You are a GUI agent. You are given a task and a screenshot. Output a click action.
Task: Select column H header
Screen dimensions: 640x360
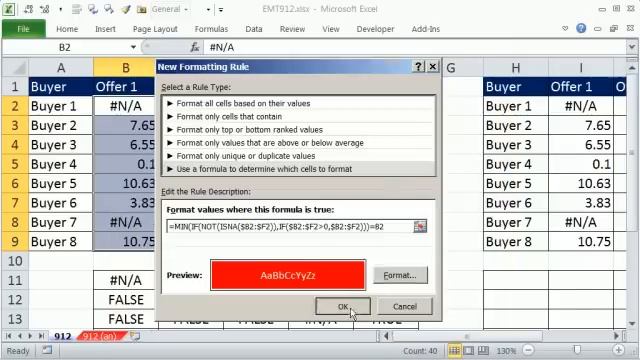click(x=516, y=68)
